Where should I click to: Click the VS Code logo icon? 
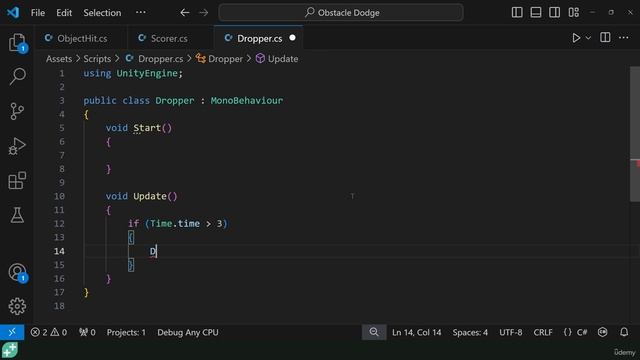click(x=13, y=12)
